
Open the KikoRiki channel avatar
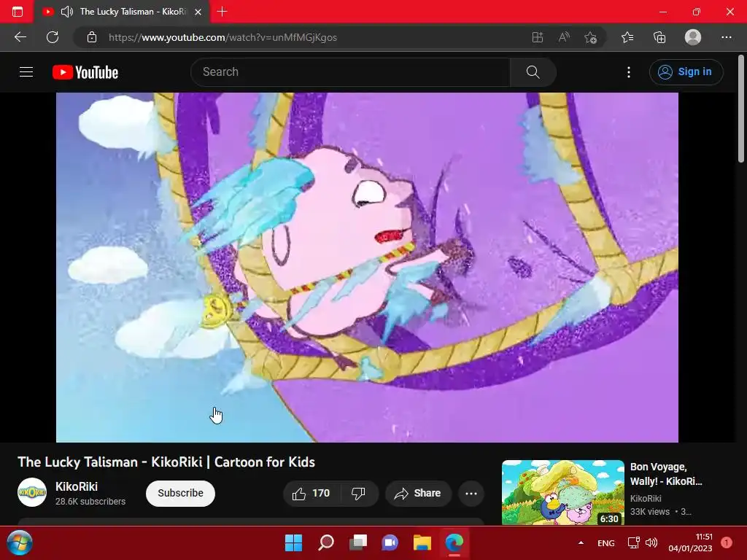[32, 492]
